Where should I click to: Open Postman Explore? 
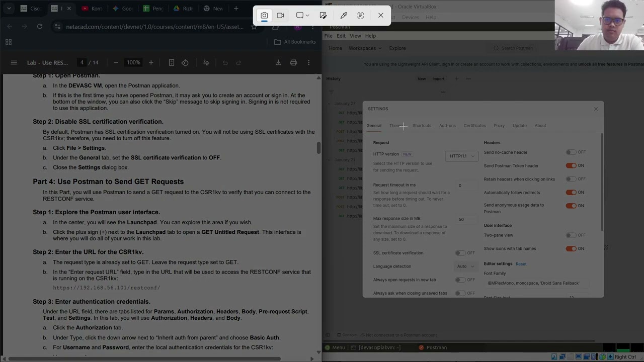click(397, 48)
